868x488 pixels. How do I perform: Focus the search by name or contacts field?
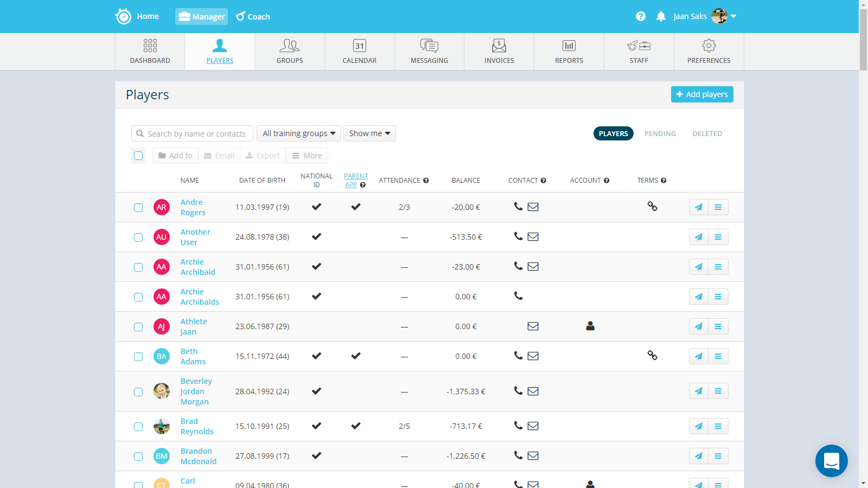(196, 134)
